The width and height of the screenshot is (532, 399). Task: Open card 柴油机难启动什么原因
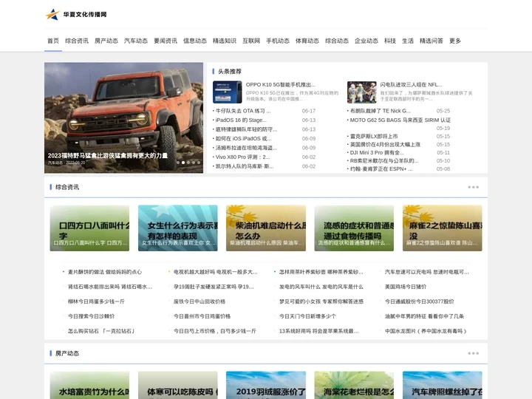tap(266, 228)
